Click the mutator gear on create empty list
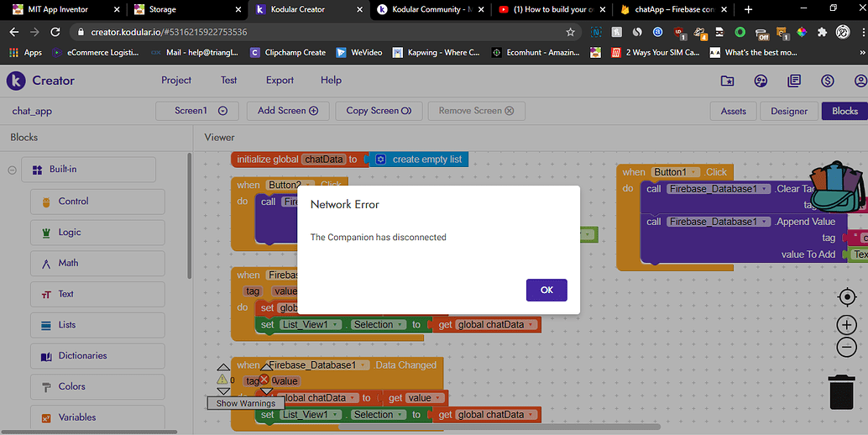 pyautogui.click(x=380, y=160)
